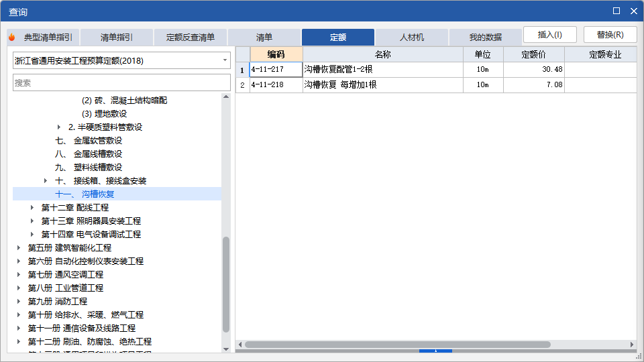Click the 名称 column header
This screenshot has height=362, width=644.
(383, 54)
